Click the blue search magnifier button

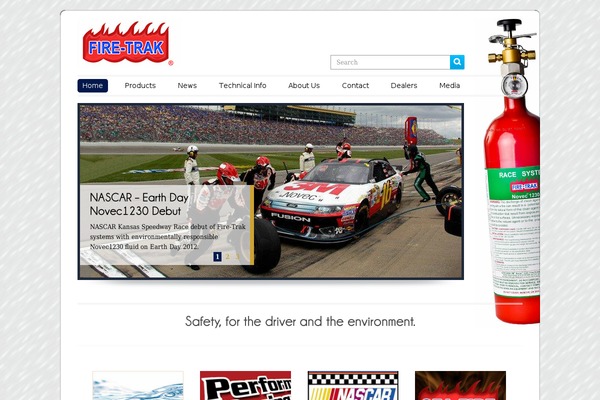pos(457,62)
